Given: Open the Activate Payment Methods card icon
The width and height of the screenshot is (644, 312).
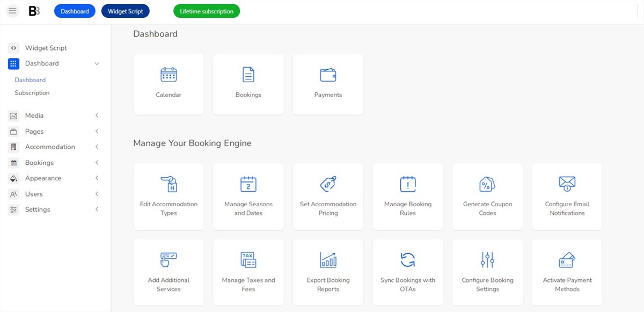Looking at the screenshot, I should pyautogui.click(x=567, y=260).
